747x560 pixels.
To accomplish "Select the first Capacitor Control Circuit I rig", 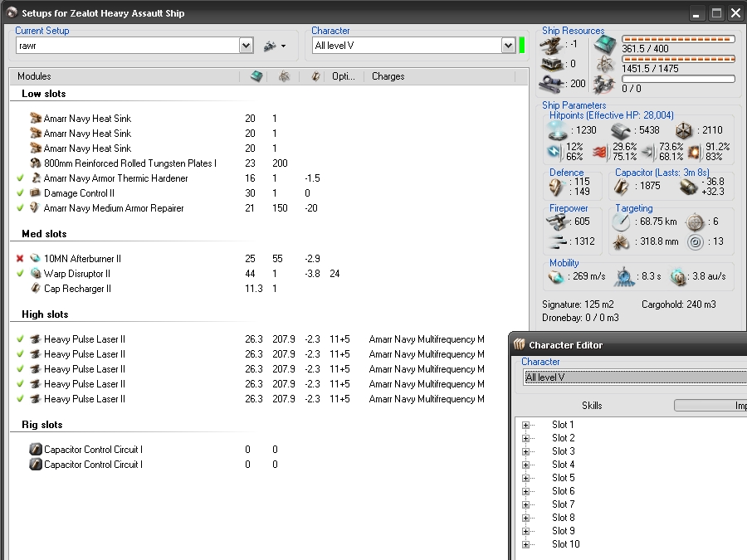I will click(269, 450).
